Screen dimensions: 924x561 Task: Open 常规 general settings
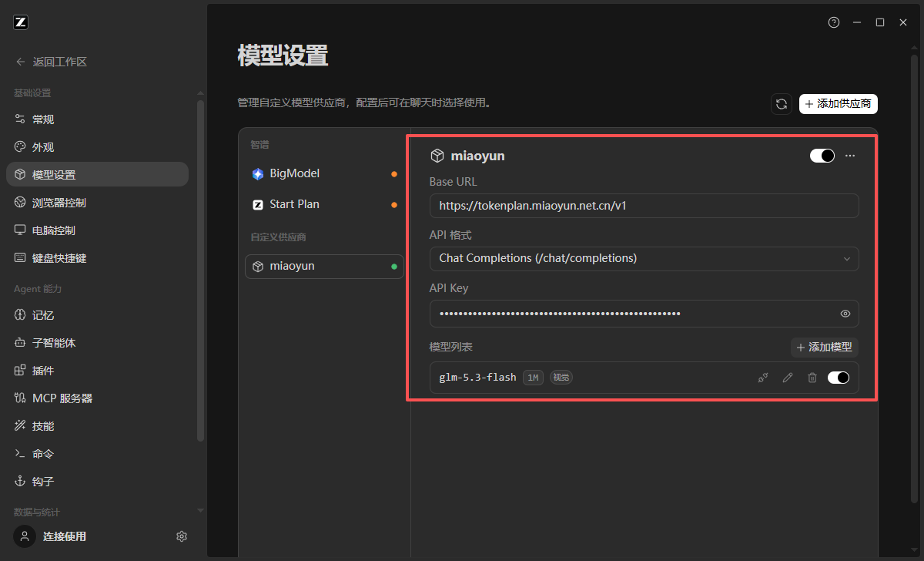[97, 119]
